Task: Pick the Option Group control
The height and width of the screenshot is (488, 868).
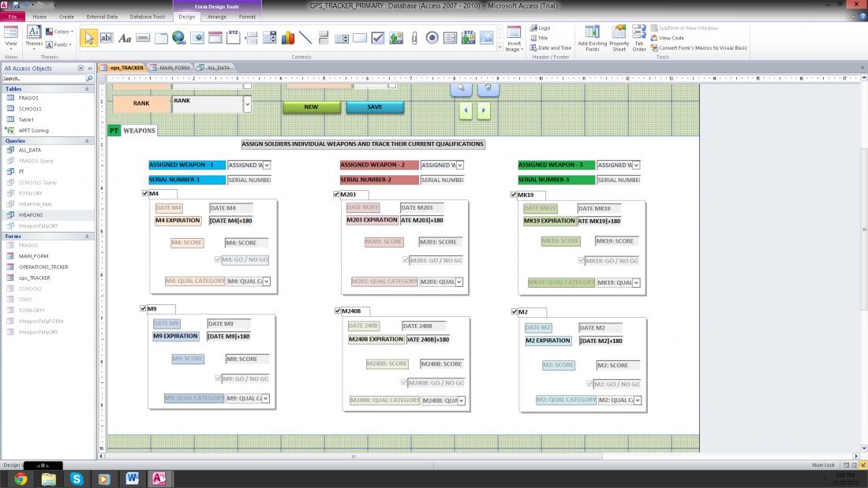Action: pyautogui.click(x=233, y=38)
